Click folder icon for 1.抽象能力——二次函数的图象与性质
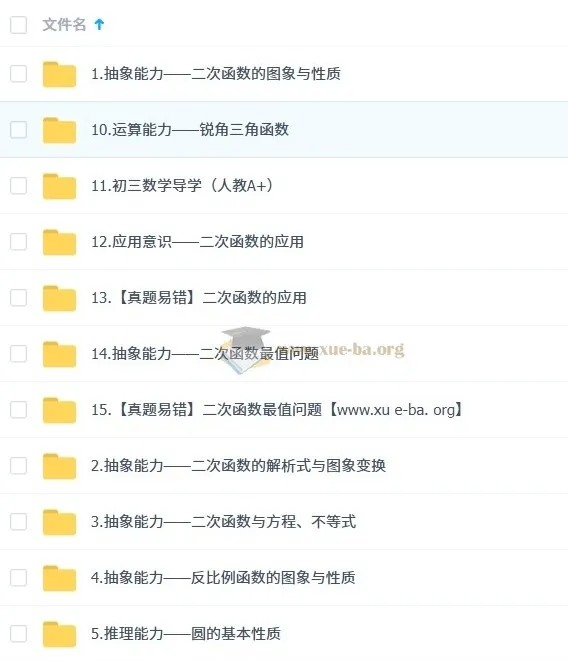Viewport: 568px width, 661px height. (x=59, y=74)
